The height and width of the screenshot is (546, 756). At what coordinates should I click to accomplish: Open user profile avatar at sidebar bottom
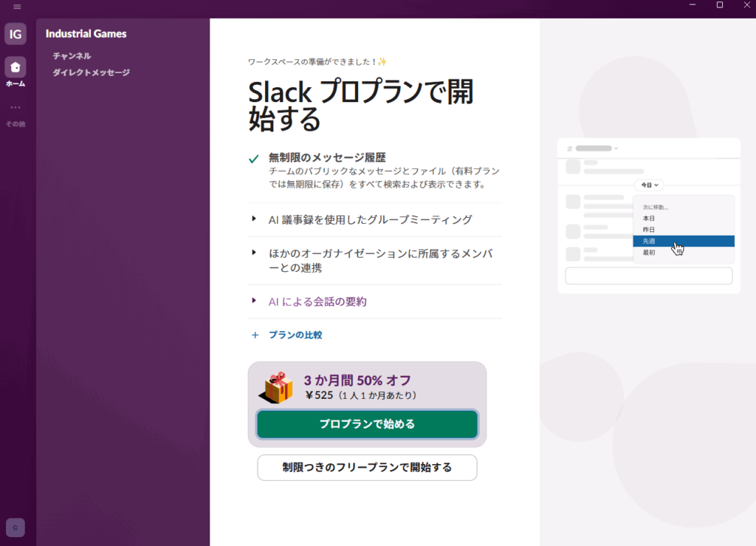pyautogui.click(x=16, y=527)
